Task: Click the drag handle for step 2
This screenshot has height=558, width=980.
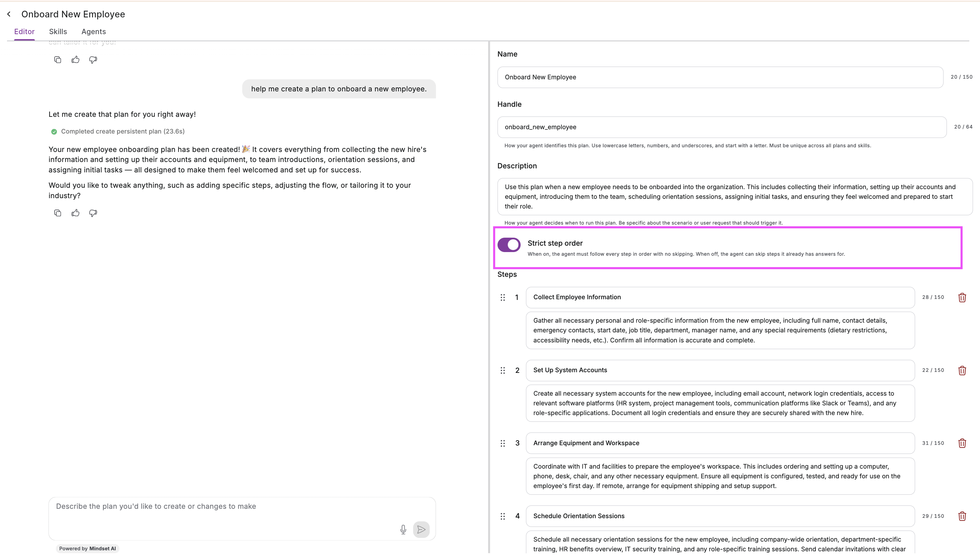Action: 503,371
